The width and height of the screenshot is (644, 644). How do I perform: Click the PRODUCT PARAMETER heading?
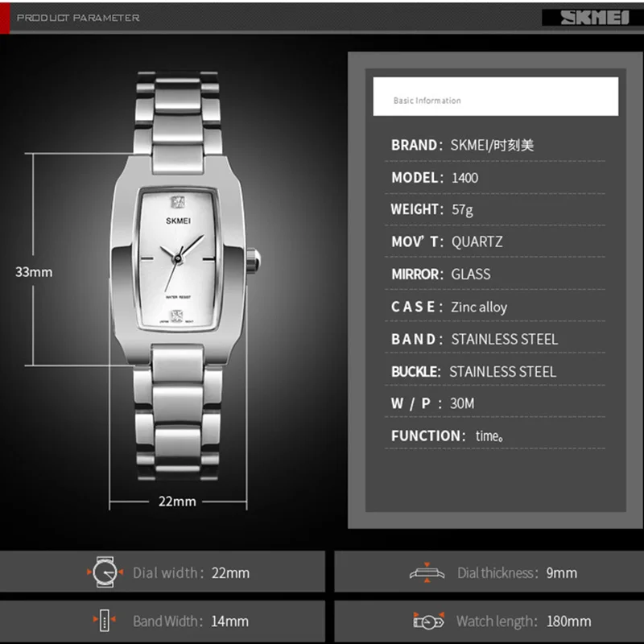(x=78, y=18)
